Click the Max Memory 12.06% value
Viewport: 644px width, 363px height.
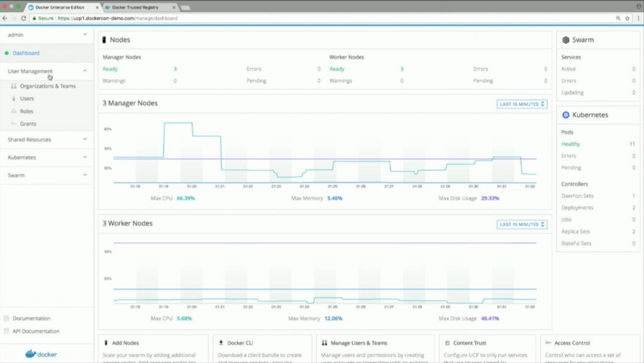point(333,318)
